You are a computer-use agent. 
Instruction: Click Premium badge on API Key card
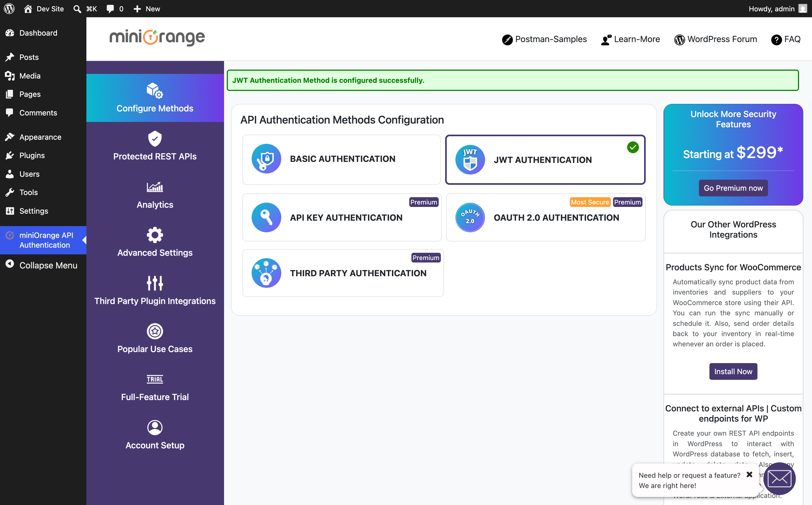point(424,202)
